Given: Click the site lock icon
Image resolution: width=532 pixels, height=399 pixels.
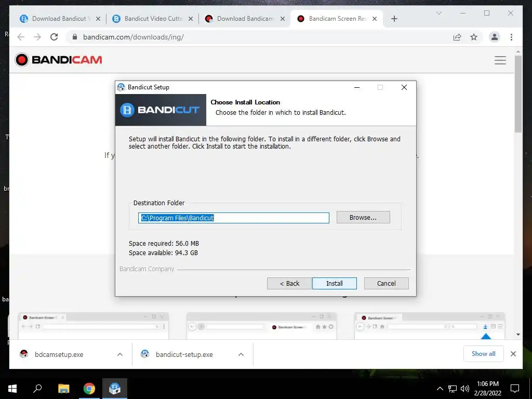Looking at the screenshot, I should tap(75, 37).
